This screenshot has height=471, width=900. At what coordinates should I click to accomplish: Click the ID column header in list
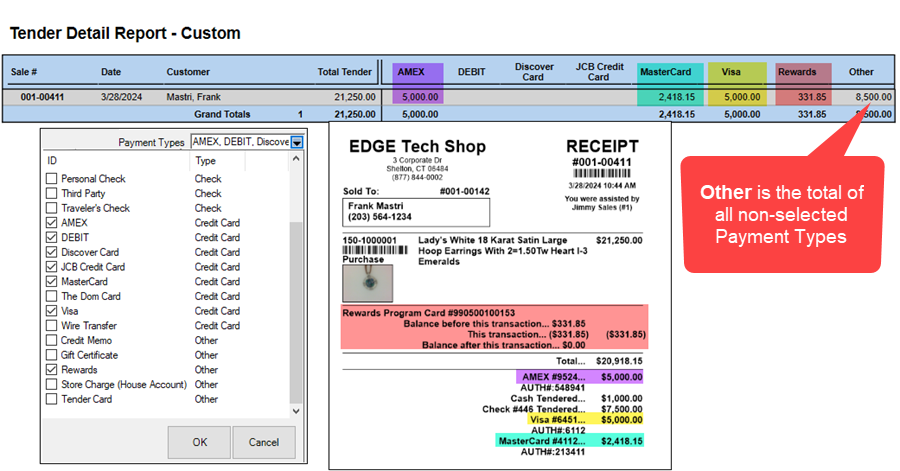(52, 160)
